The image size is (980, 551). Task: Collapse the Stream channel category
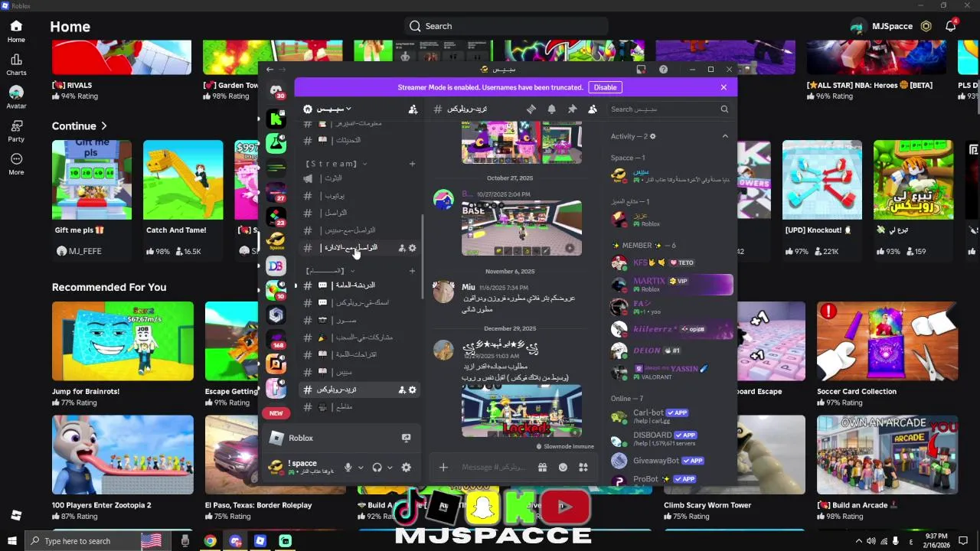(335, 164)
